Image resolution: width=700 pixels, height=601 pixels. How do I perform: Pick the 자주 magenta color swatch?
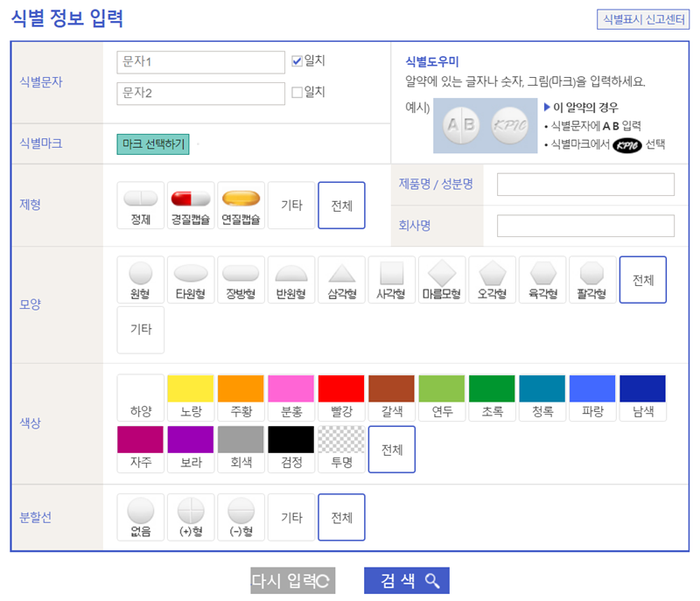(141, 450)
